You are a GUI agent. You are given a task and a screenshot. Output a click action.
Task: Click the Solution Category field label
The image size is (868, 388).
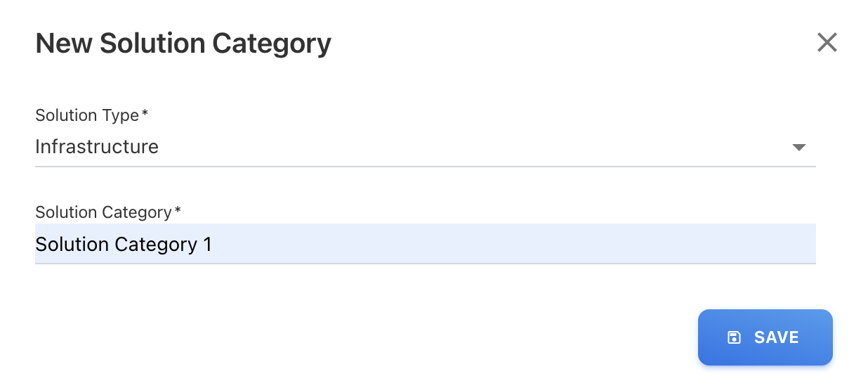click(x=103, y=212)
